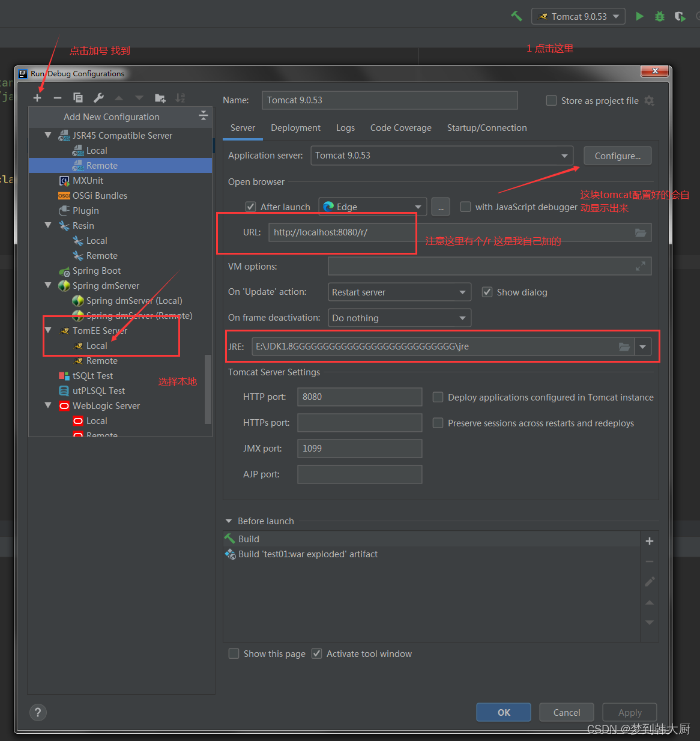Open the edit templates wrench icon
The height and width of the screenshot is (741, 700).
pyautogui.click(x=98, y=98)
